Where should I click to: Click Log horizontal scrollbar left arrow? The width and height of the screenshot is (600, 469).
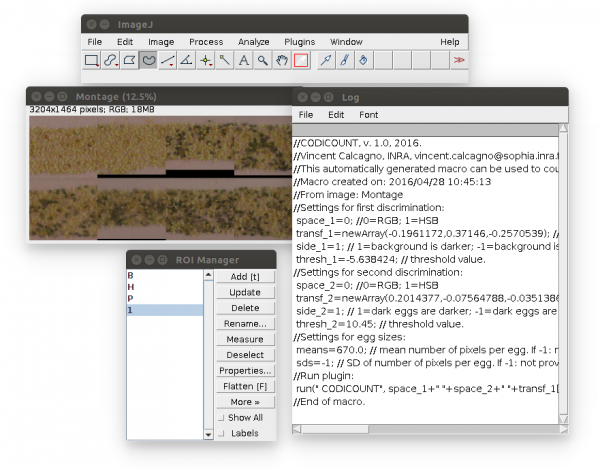pyautogui.click(x=297, y=429)
